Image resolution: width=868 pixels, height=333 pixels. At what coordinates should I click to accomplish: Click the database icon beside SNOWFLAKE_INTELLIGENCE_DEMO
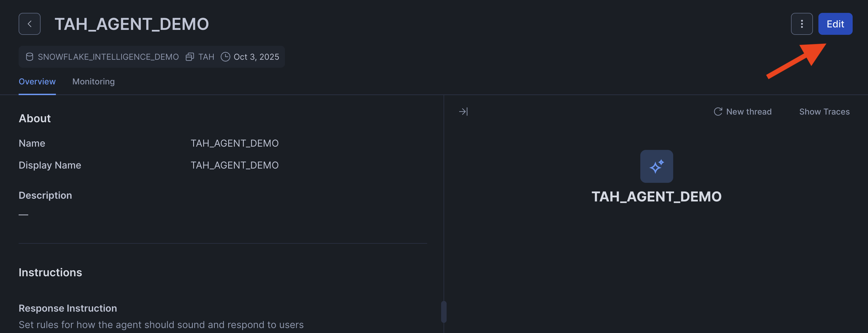30,57
